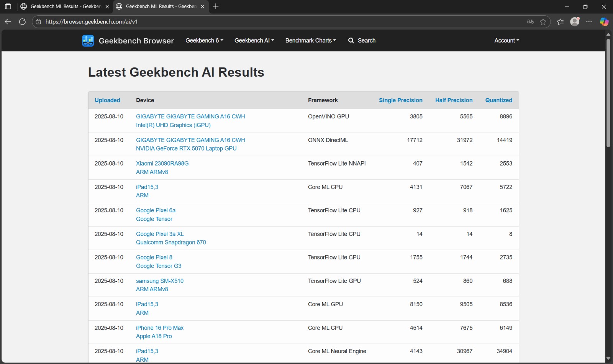Click 'ONNX DirectML' framework cell

pyautogui.click(x=328, y=140)
